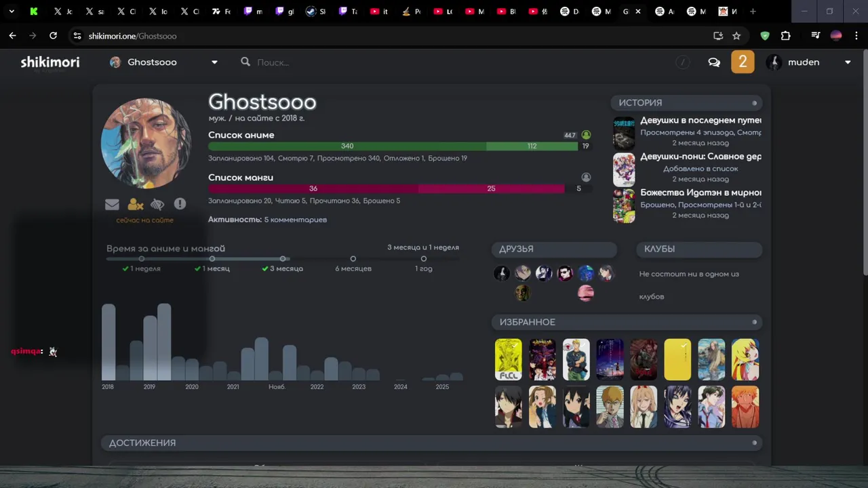Open history entry Девушки в последнем путешествии
This screenshot has height=488, width=868.
tap(701, 120)
